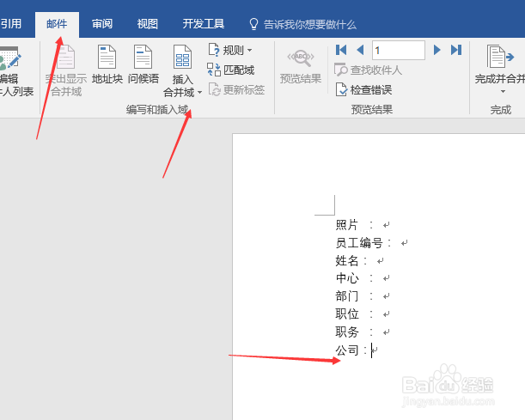Screen dimensions: 525x420
Task: Open the 引用 tab
Action: click(x=10, y=24)
